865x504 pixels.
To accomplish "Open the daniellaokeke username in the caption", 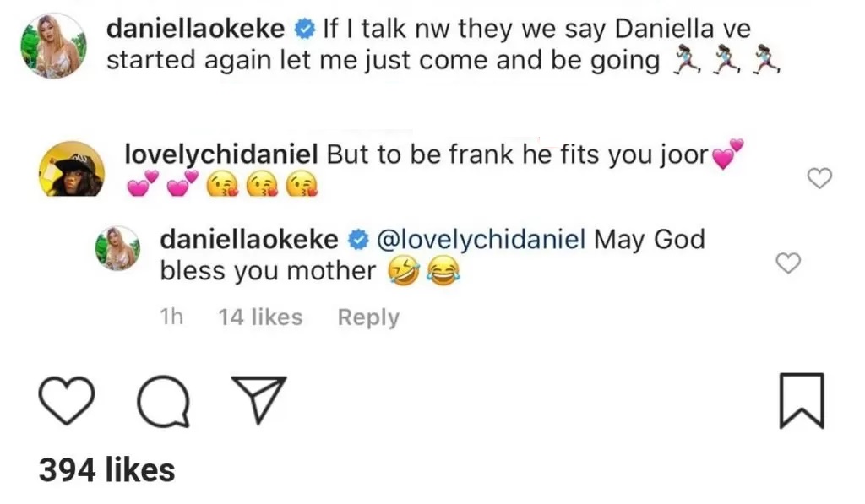I will tap(196, 29).
